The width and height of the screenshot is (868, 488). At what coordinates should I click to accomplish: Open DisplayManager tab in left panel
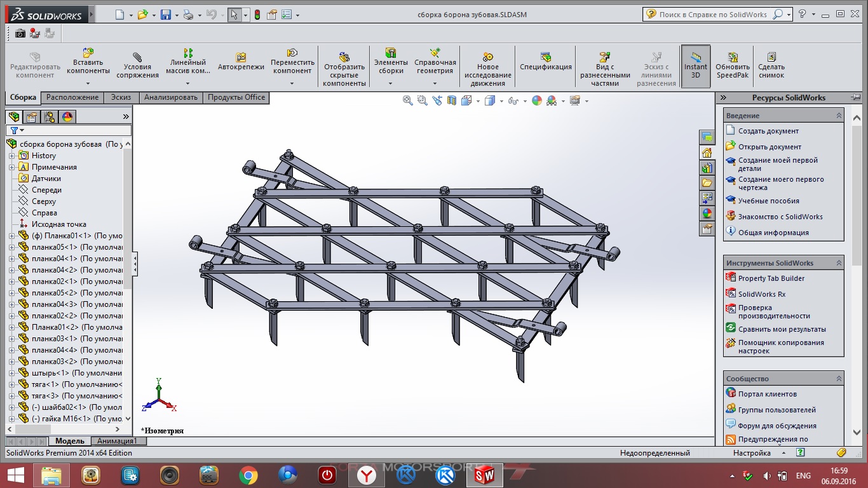(x=67, y=117)
